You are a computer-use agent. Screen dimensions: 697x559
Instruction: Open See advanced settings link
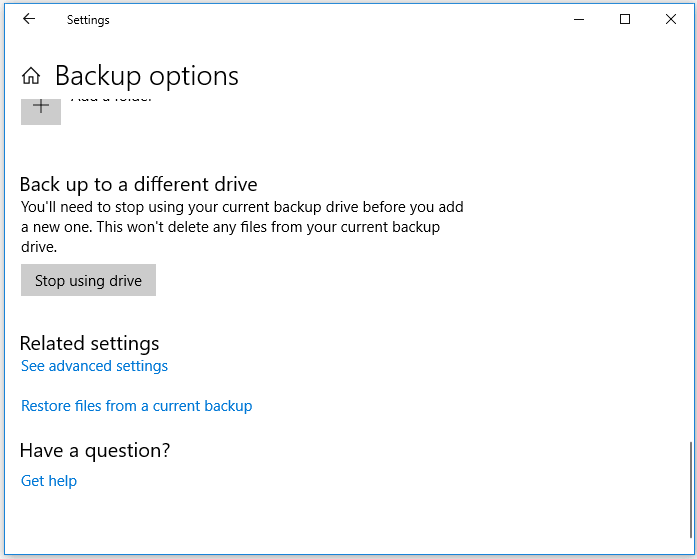(x=94, y=366)
